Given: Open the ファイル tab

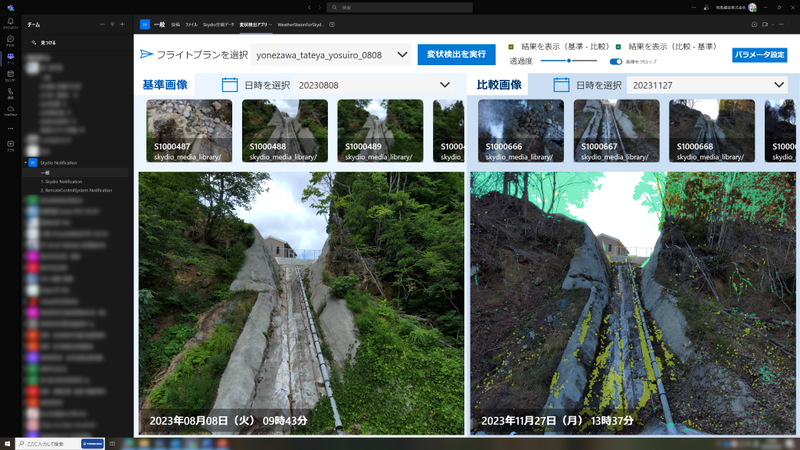Looking at the screenshot, I should point(191,24).
